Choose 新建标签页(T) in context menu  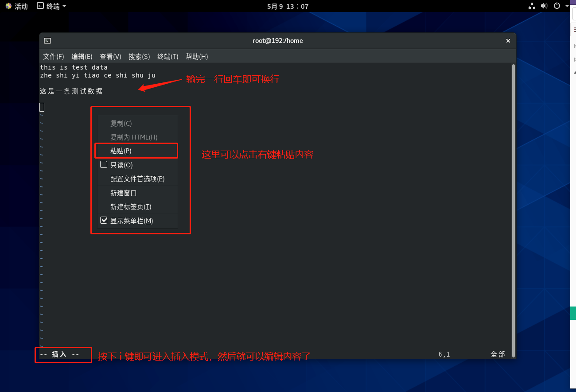131,207
